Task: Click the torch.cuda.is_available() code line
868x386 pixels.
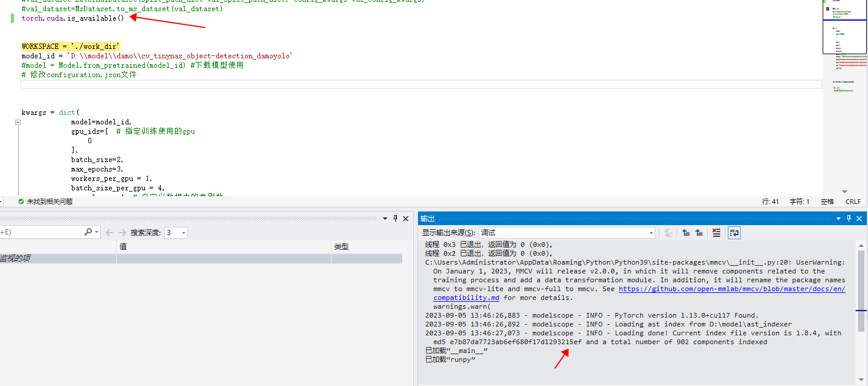Action: pos(73,18)
